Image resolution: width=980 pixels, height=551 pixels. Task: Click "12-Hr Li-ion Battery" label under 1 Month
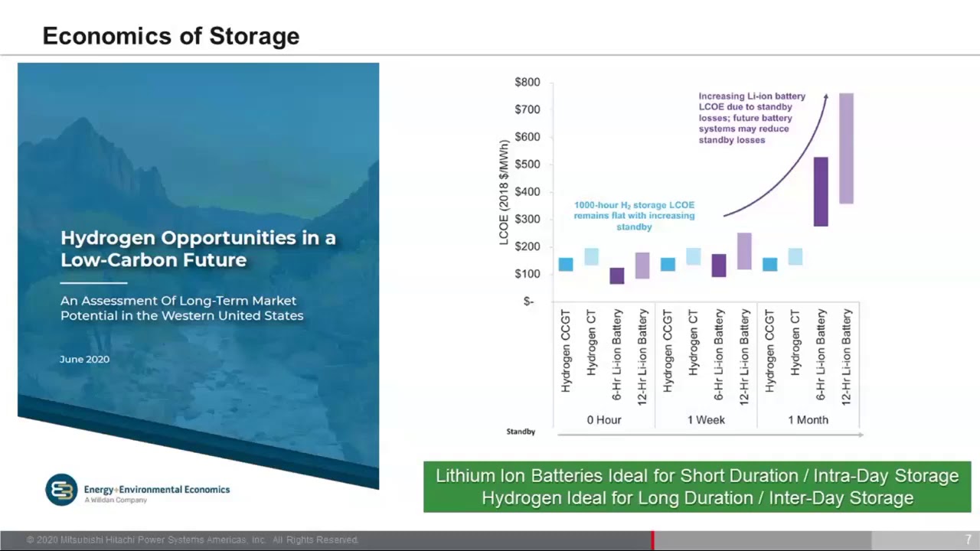click(847, 356)
